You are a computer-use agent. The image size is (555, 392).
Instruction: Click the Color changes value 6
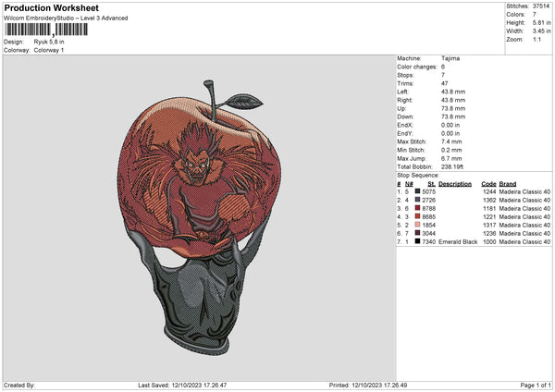click(x=443, y=67)
